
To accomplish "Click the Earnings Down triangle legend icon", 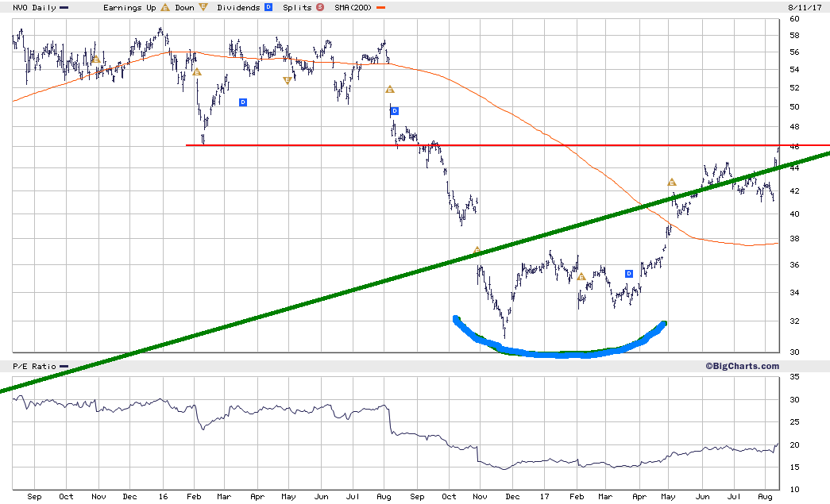I will [x=203, y=7].
